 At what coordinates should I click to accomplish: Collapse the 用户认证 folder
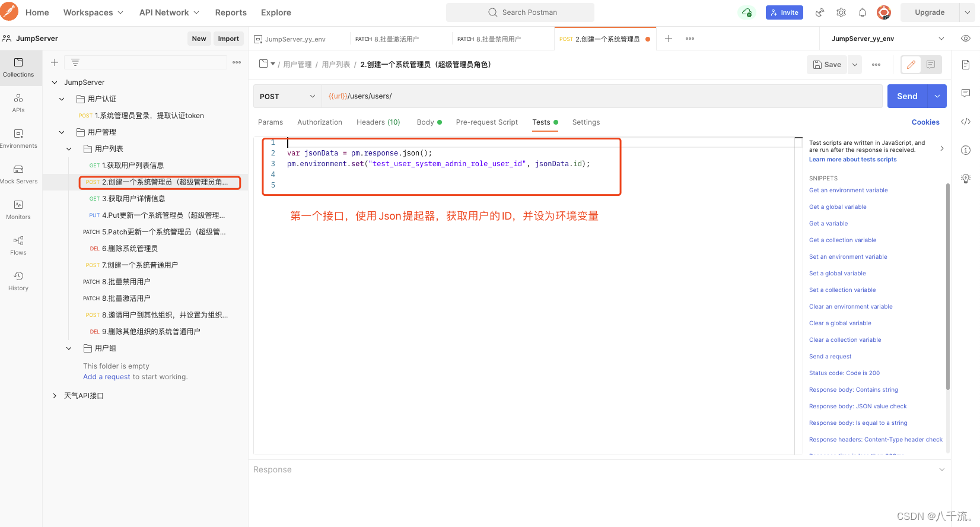coord(62,99)
